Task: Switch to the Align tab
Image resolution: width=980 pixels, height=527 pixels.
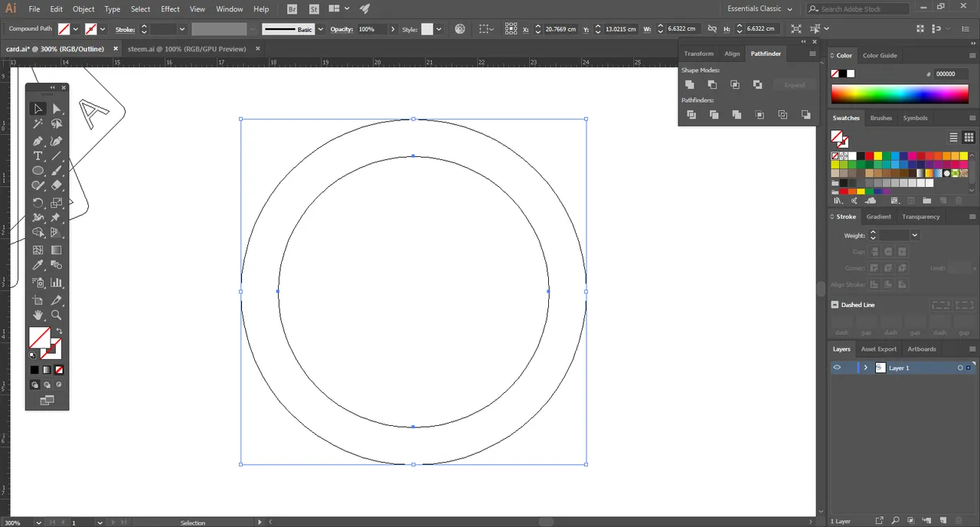Action: tap(733, 54)
